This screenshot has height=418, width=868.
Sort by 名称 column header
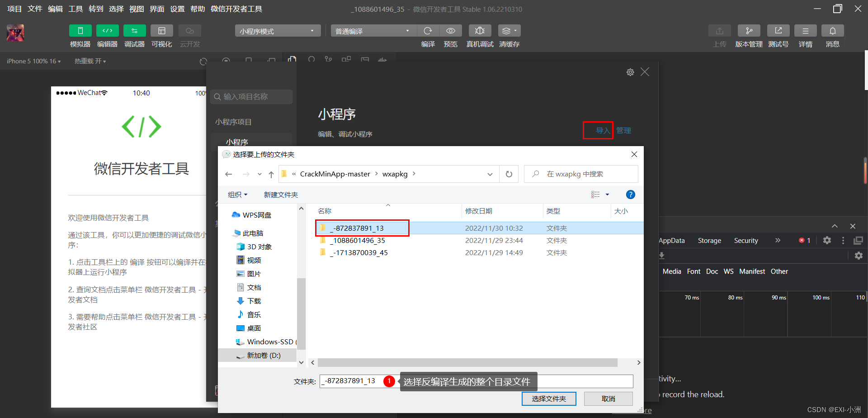click(x=325, y=211)
